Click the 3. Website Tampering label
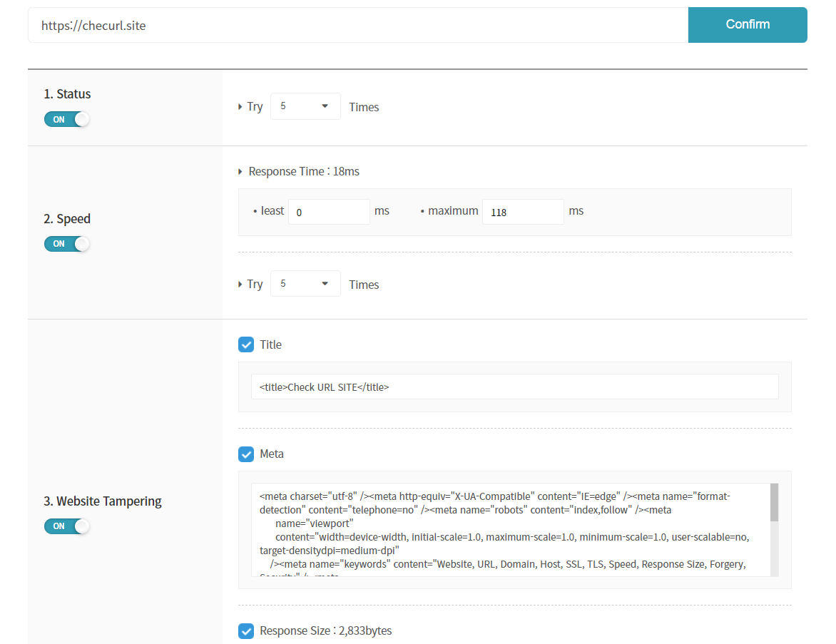 pyautogui.click(x=103, y=501)
